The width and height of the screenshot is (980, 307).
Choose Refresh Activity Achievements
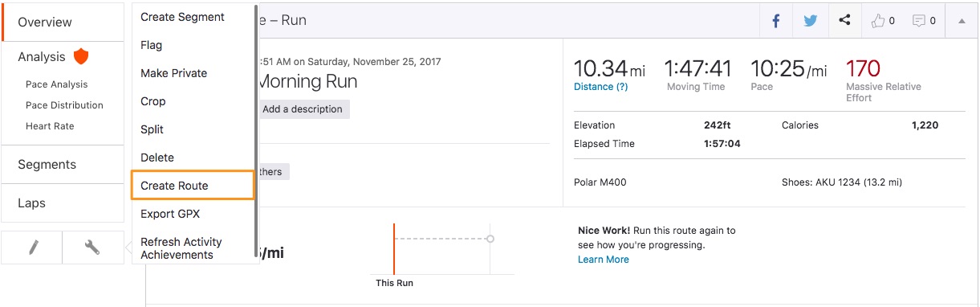click(193, 248)
